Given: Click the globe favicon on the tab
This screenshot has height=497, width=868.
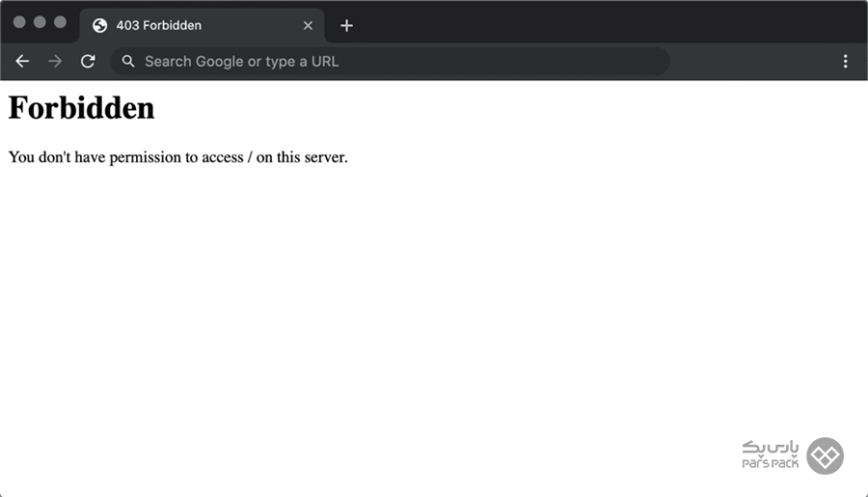Looking at the screenshot, I should (99, 26).
